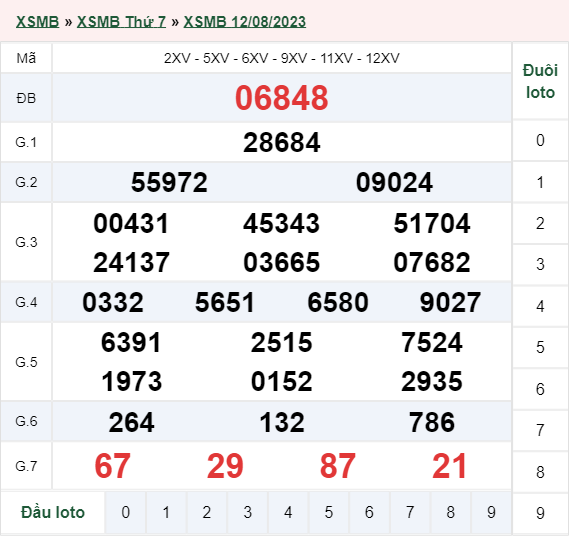Select Đuôi loto digit 3
This screenshot has height=536, width=569.
pos(540,265)
